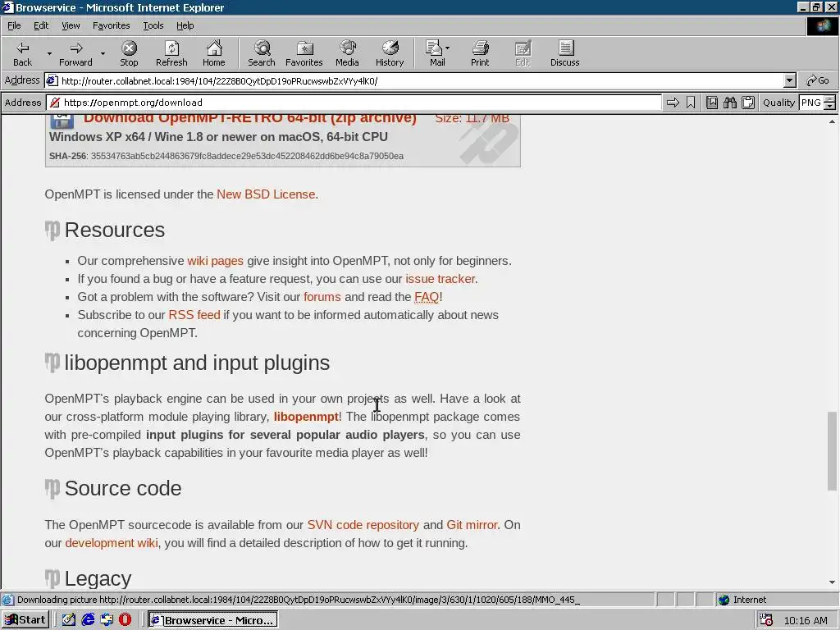Viewport: 840px width, 630px height.
Task: Open the Media toolbar button
Action: (x=347, y=53)
